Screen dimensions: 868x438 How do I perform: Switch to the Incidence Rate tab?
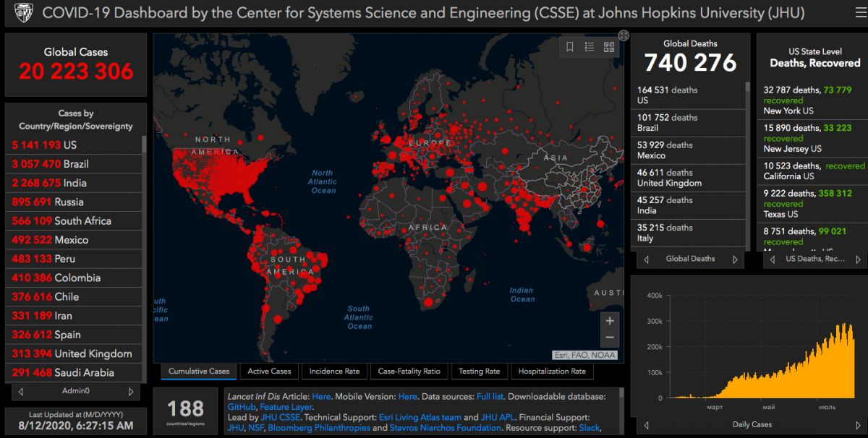coord(334,372)
